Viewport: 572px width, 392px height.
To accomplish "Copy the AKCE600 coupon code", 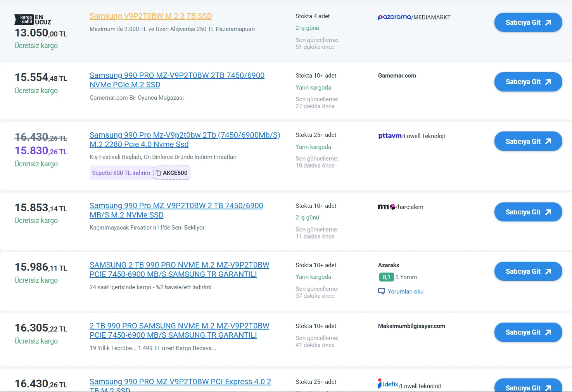I will pyautogui.click(x=172, y=173).
